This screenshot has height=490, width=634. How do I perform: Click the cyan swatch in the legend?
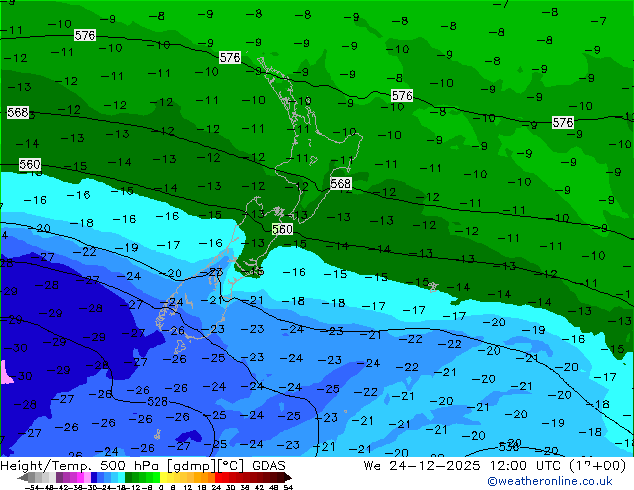click(121, 478)
